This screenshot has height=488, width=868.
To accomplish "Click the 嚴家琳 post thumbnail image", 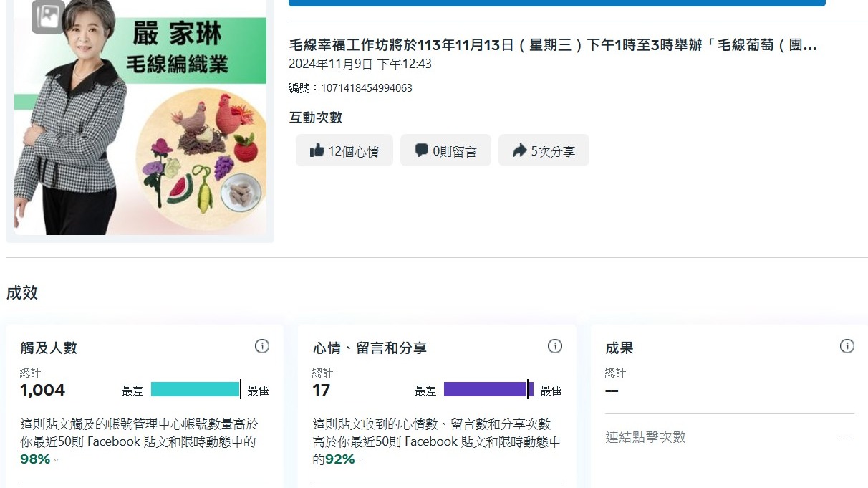I will click(139, 120).
